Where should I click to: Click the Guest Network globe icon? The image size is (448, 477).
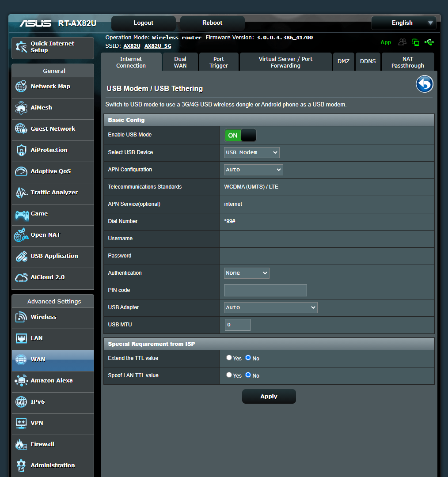(x=21, y=129)
